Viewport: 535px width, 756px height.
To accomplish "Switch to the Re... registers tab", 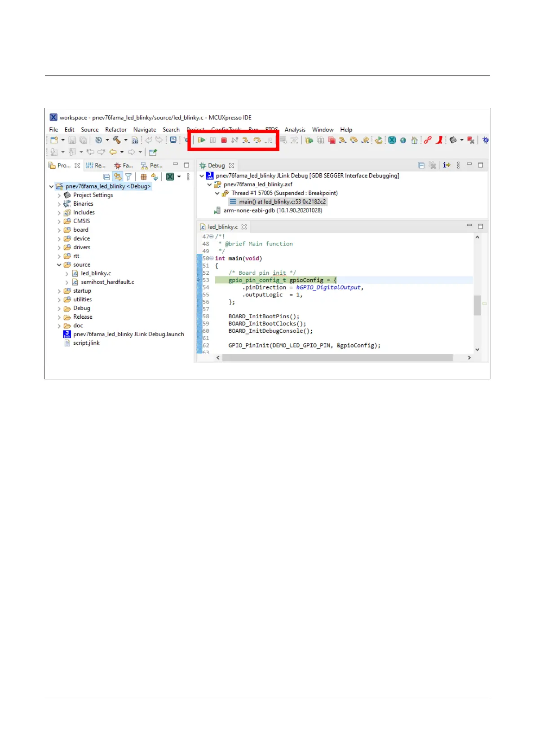I will click(x=95, y=166).
